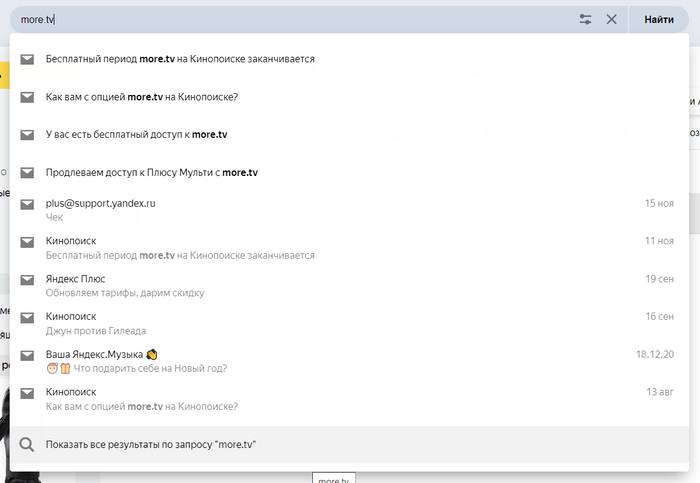The image size is (700, 483).
Task: Click the Найти search button
Action: point(659,20)
